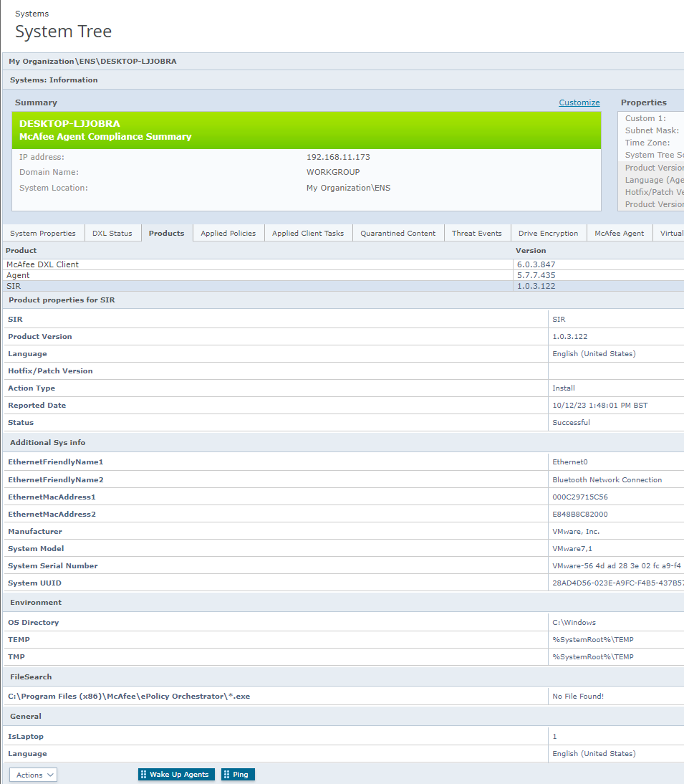This screenshot has width=684, height=784.
Task: Switch to the McAfee Agent tab
Action: [619, 234]
